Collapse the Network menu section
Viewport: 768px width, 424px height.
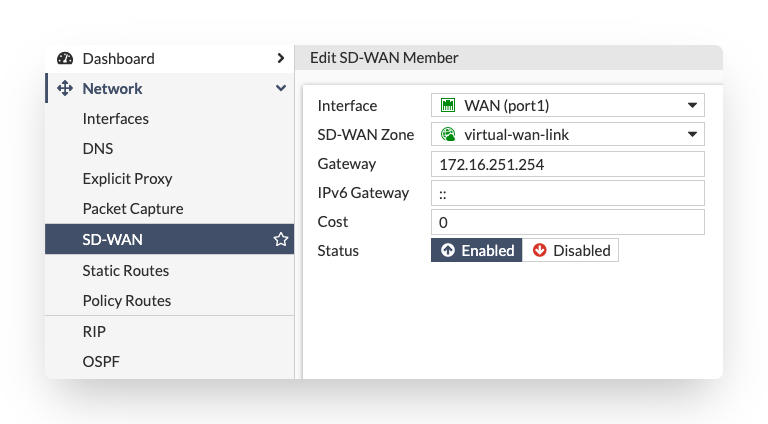point(281,89)
